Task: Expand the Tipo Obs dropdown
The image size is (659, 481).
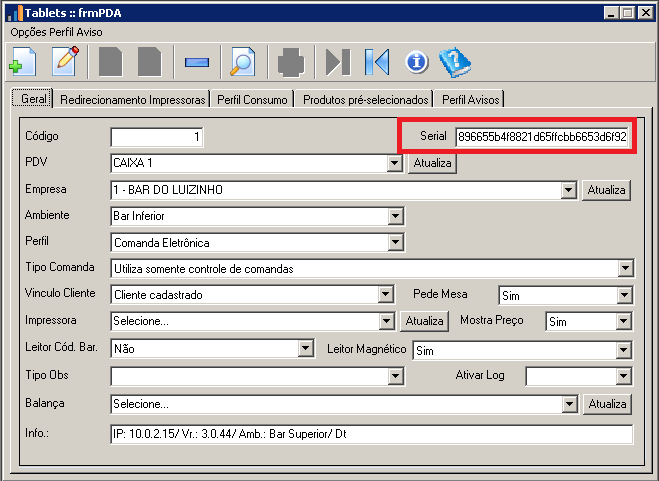Action: pyautogui.click(x=395, y=376)
